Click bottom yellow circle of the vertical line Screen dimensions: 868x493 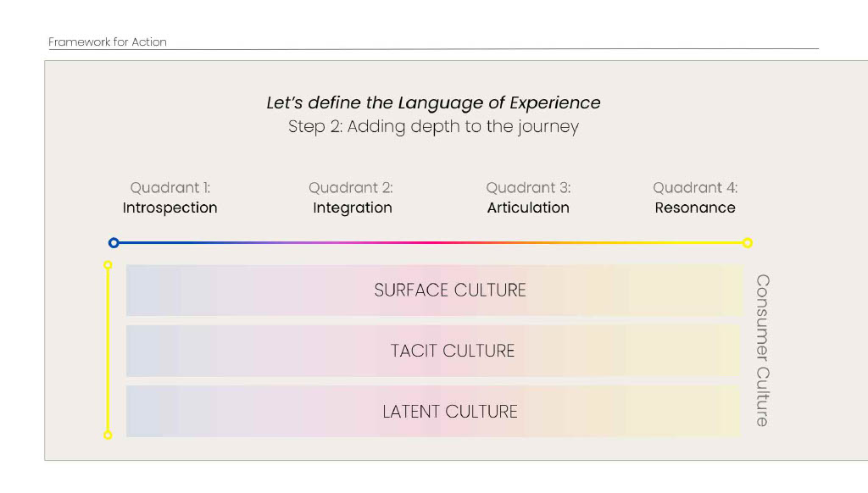(108, 435)
